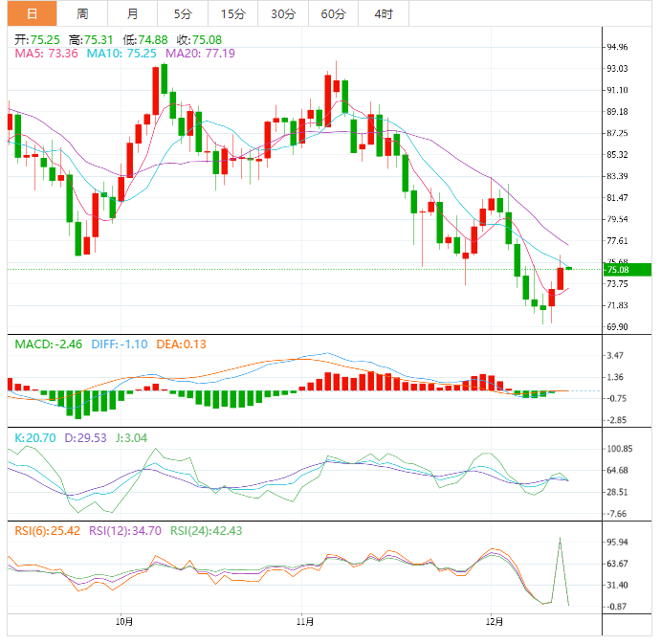Image resolution: width=661 pixels, height=644 pixels.
Task: Show the 30分 interval chart
Action: click(283, 13)
